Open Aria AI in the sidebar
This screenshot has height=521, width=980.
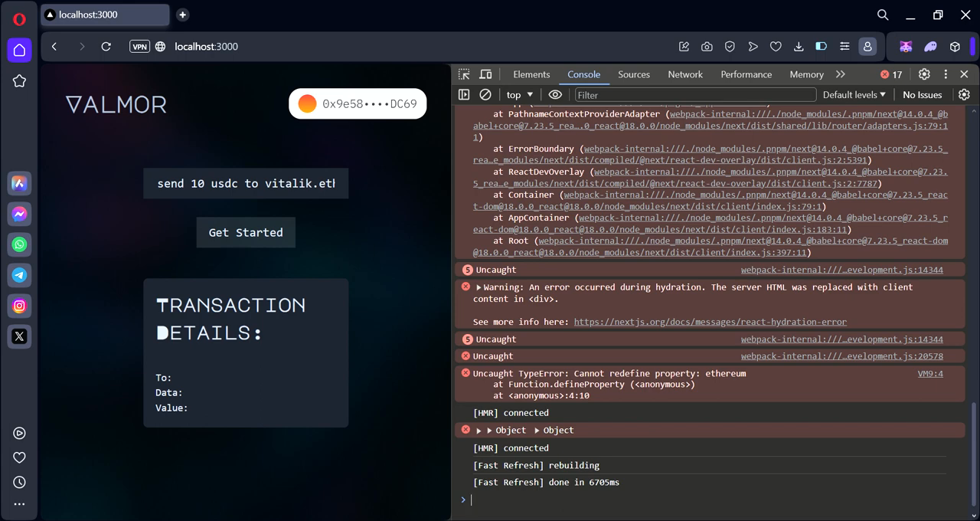coord(19,184)
